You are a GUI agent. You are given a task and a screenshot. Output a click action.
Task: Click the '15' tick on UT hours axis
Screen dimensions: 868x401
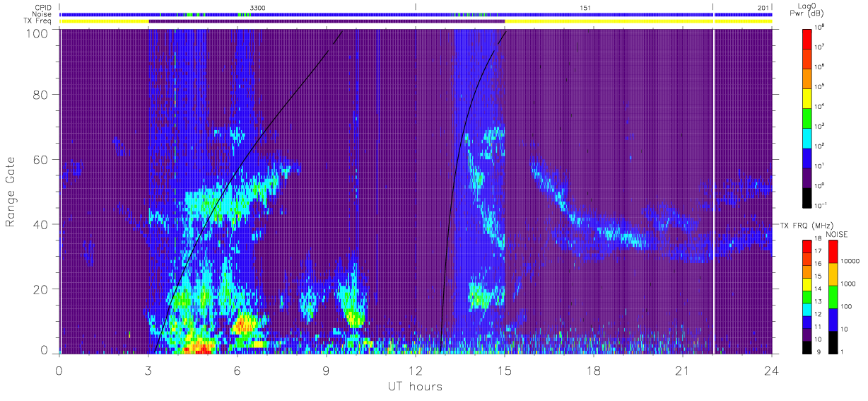click(505, 371)
